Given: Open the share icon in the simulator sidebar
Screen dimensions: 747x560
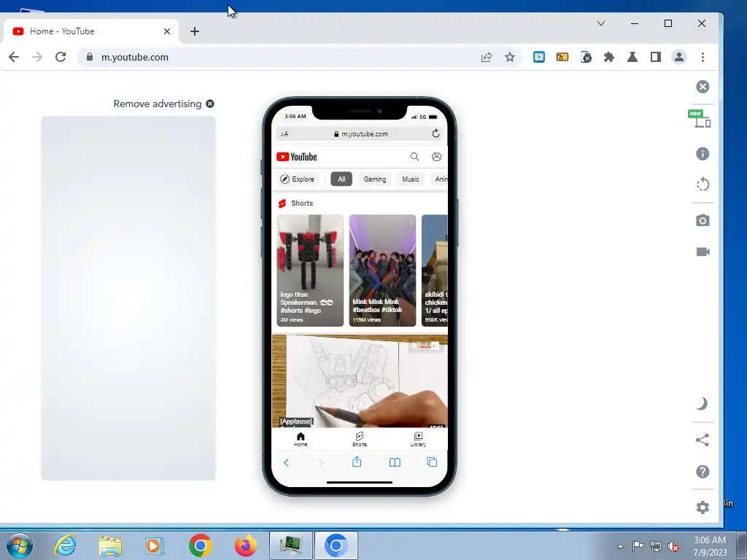Looking at the screenshot, I should (703, 440).
